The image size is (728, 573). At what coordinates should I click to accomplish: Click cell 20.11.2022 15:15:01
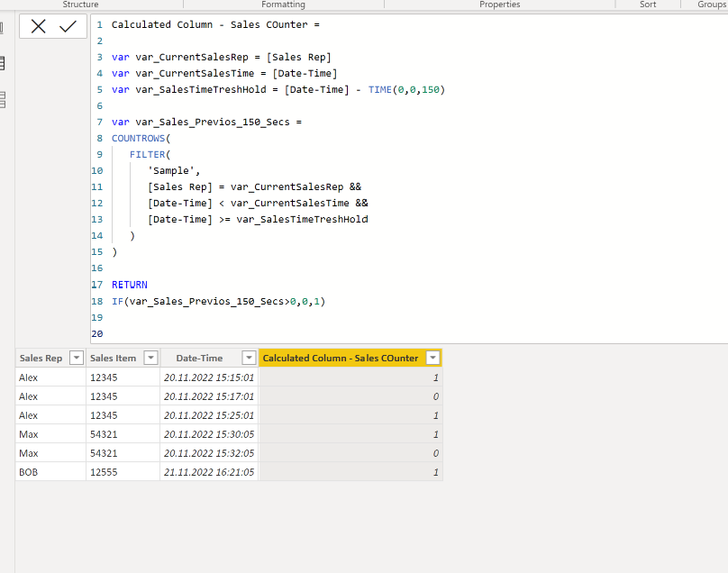pos(209,377)
